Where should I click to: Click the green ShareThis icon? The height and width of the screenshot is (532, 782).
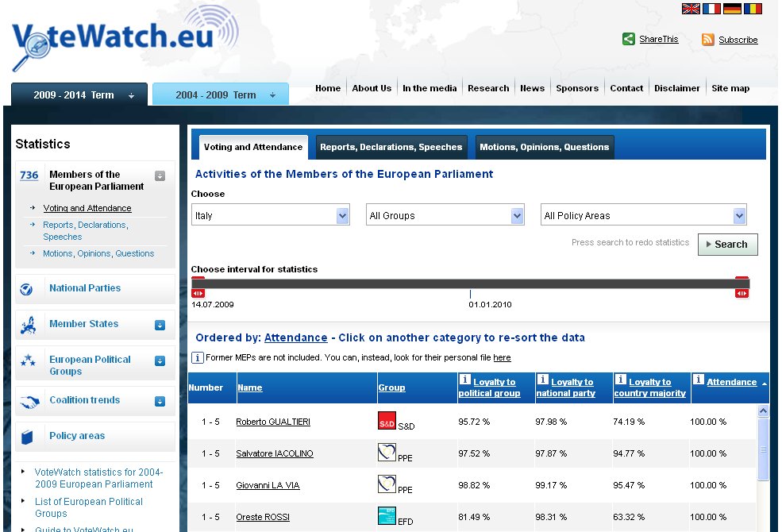tap(629, 39)
